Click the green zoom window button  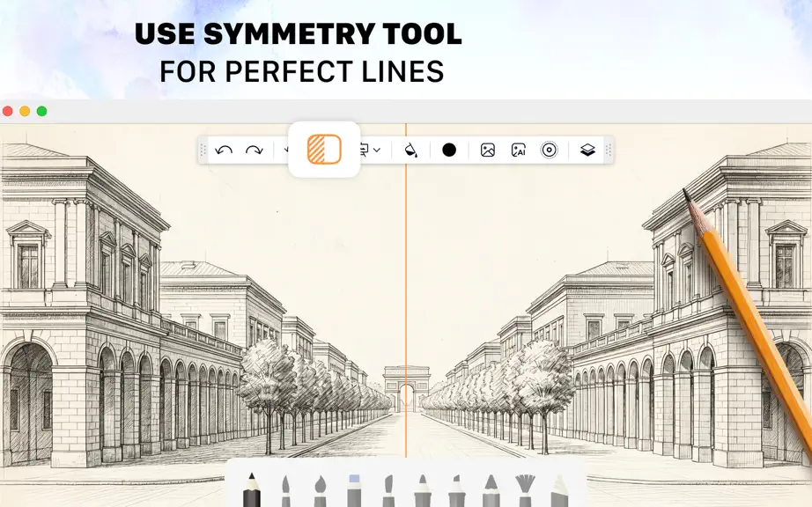[42, 111]
